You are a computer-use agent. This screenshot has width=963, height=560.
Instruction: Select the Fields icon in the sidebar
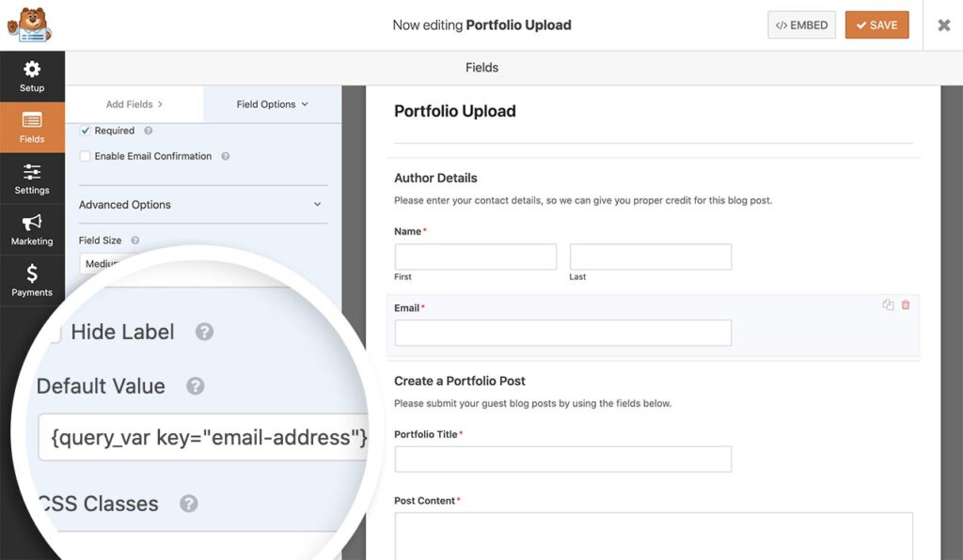[x=32, y=127]
